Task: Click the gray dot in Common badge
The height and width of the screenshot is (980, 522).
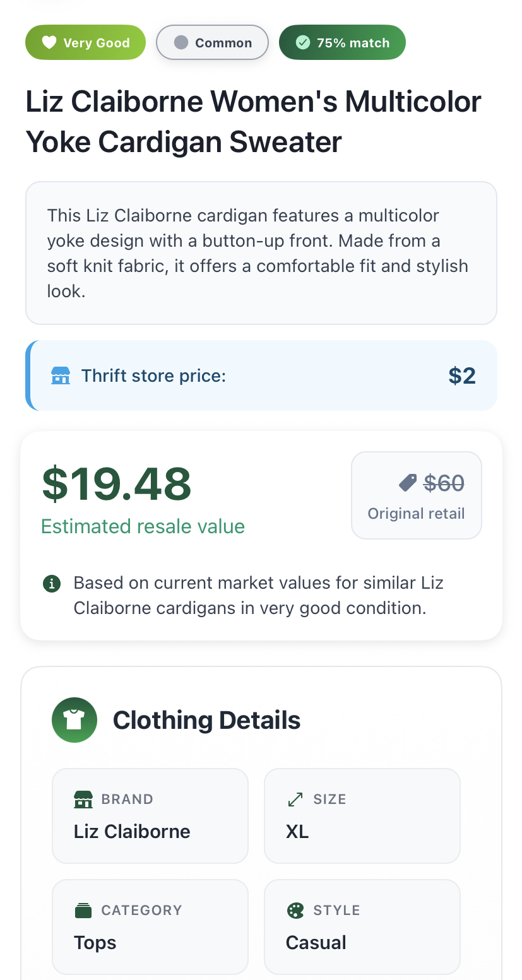Action: (x=181, y=43)
